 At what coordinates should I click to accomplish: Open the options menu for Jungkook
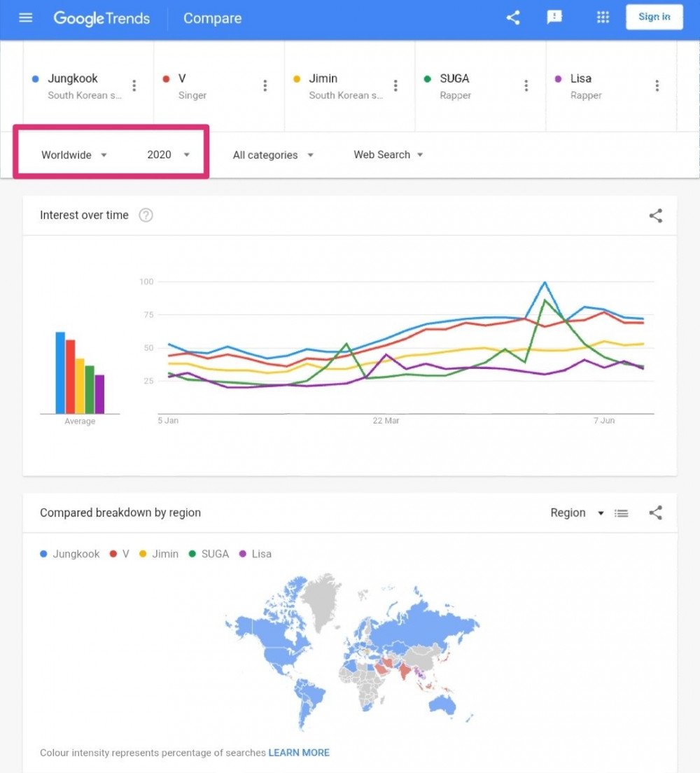[x=134, y=85]
